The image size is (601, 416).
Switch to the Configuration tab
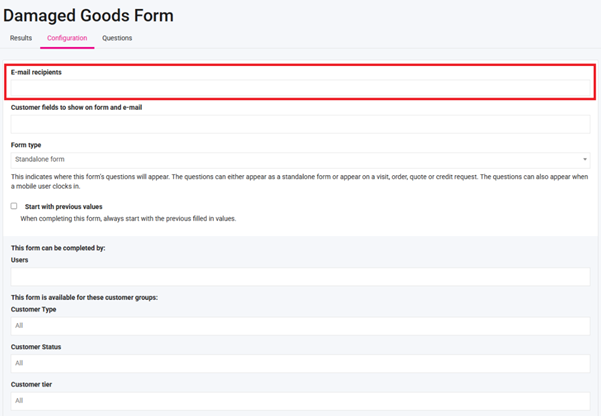pos(67,38)
